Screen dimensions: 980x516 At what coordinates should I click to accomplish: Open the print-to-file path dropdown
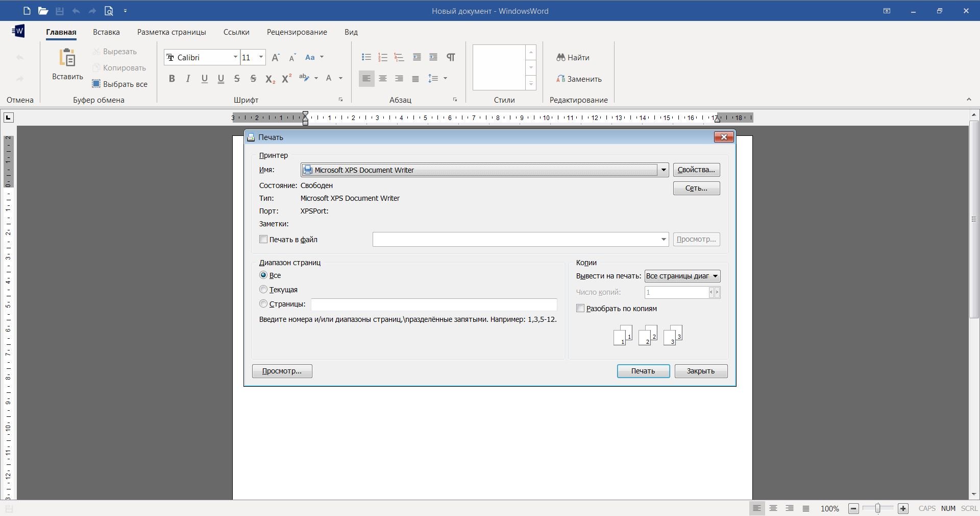pyautogui.click(x=663, y=239)
